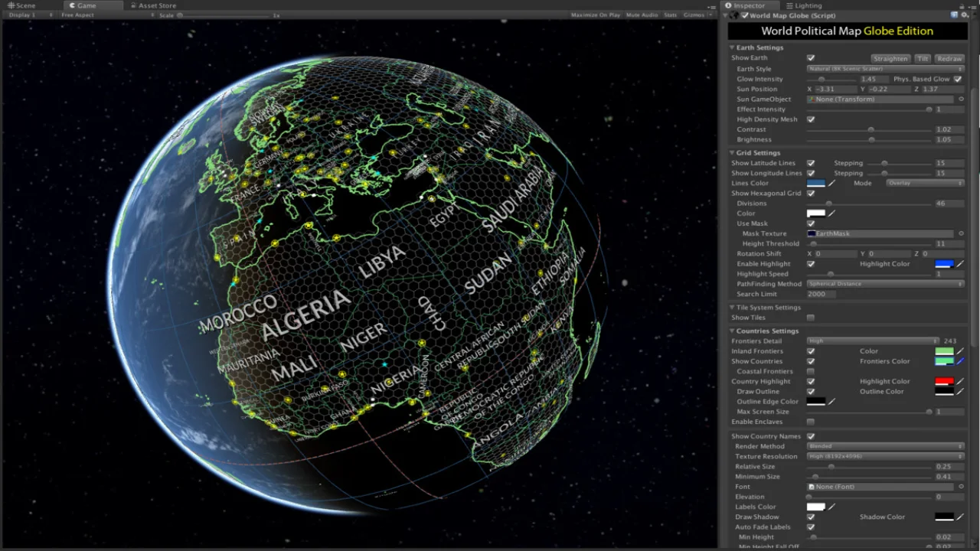Click the Redraw button
The image size is (980, 551).
coord(949,59)
